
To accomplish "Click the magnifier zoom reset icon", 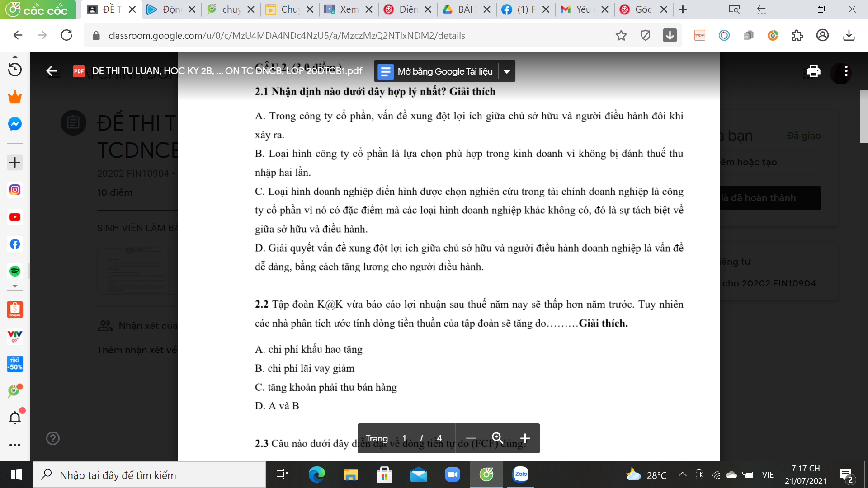I will 497,438.
